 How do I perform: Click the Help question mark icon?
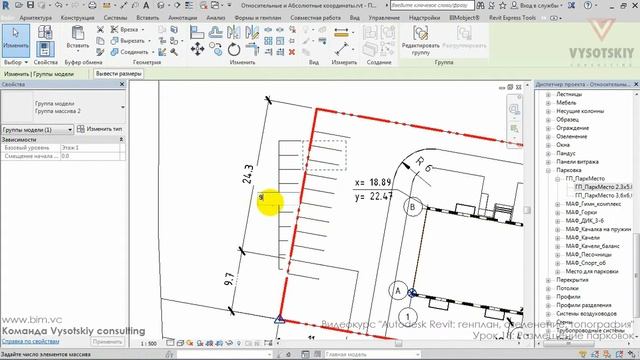[588, 6]
